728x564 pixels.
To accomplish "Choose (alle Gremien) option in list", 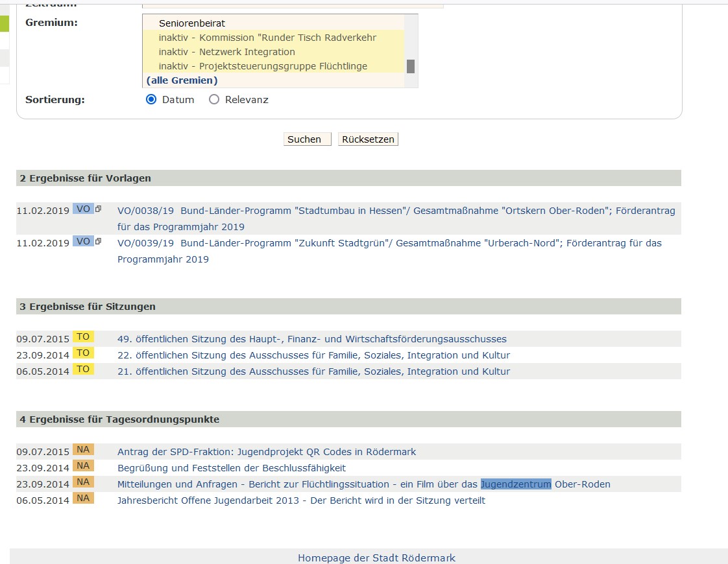I will [x=182, y=80].
